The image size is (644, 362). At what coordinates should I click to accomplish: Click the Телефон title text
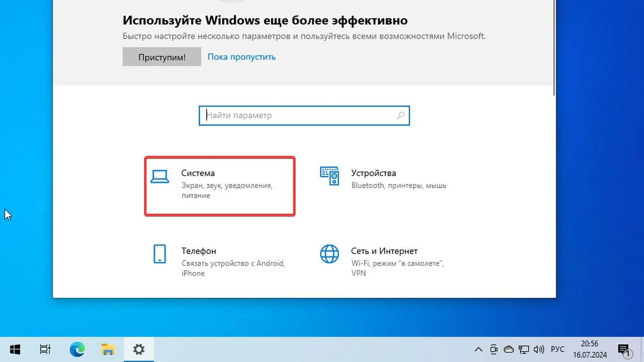(199, 251)
